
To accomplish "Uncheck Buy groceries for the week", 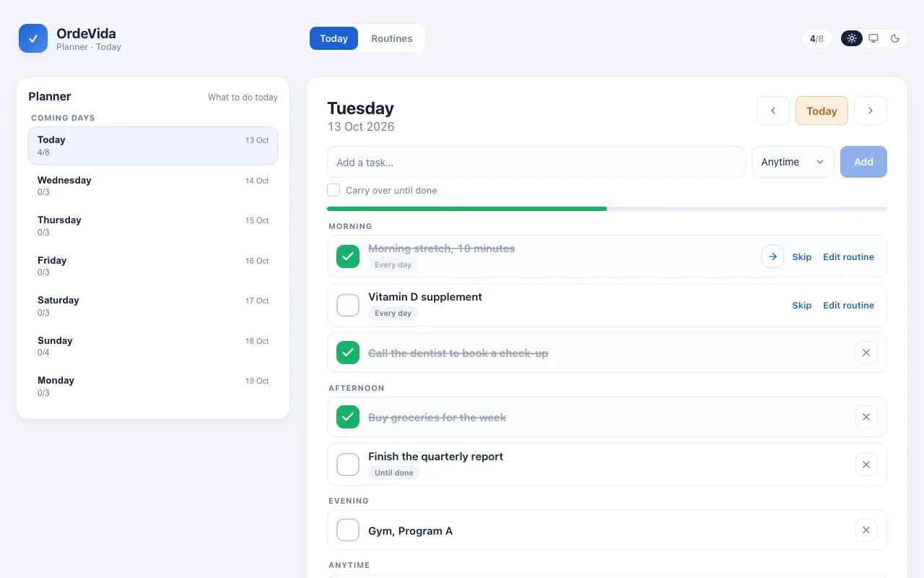I will click(348, 417).
